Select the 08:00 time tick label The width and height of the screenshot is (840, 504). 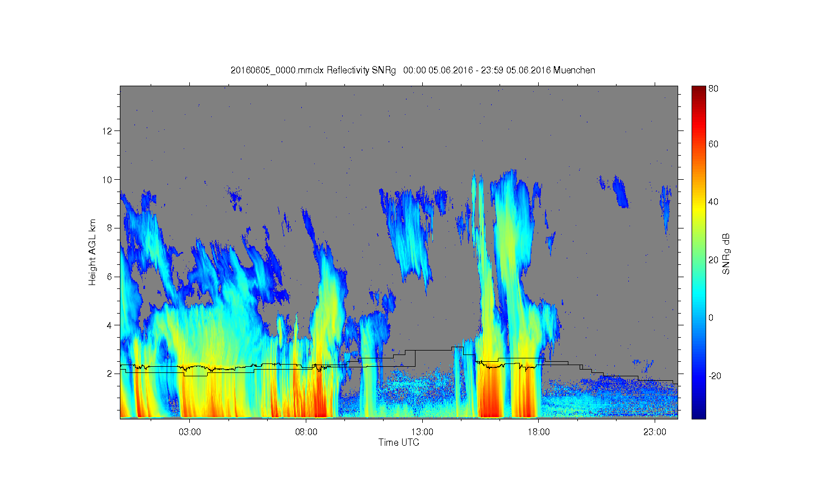[x=306, y=432]
